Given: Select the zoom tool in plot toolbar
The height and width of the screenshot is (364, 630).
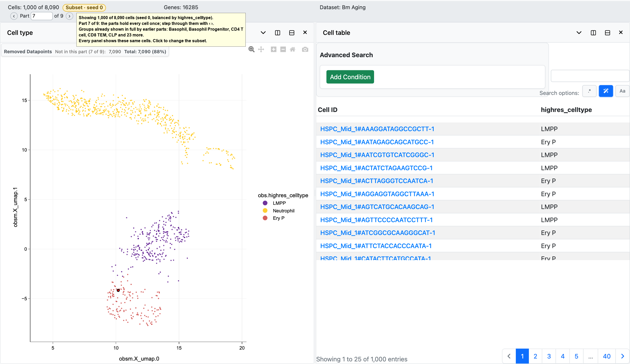Looking at the screenshot, I should click(251, 49).
